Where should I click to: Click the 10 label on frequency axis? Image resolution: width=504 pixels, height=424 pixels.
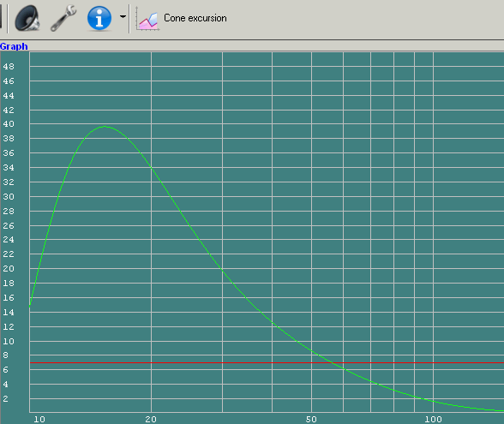[39, 419]
